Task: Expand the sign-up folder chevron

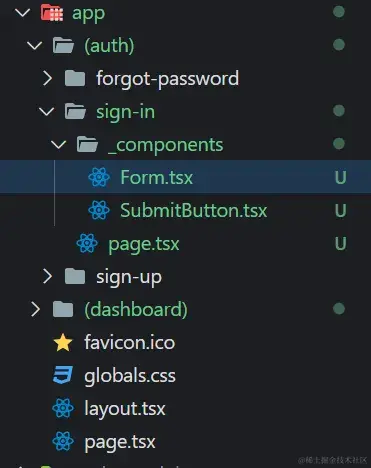Action: click(47, 276)
